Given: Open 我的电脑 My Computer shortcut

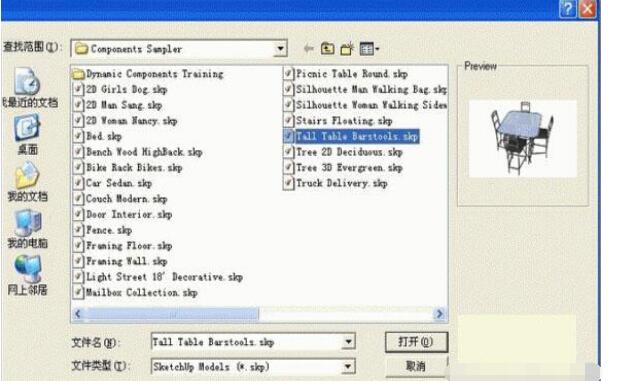Looking at the screenshot, I should [x=27, y=229].
